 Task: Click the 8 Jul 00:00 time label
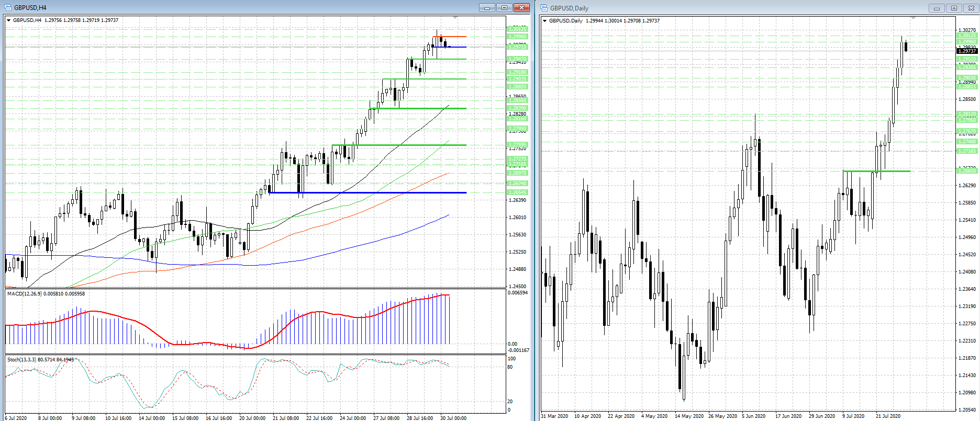[x=50, y=418]
